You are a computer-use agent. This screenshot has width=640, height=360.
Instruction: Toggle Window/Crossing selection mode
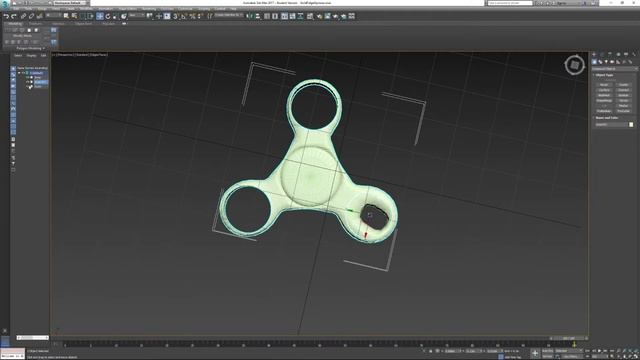pos(91,16)
